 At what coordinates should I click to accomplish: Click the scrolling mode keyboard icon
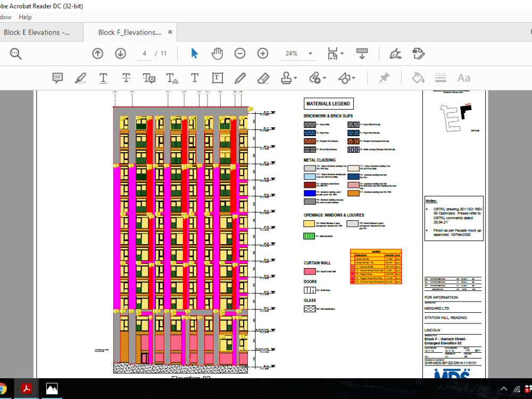pos(362,54)
